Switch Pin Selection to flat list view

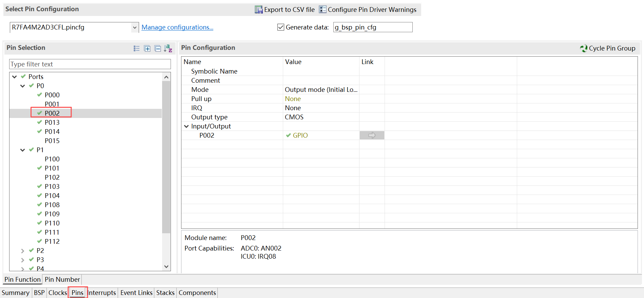click(x=137, y=48)
